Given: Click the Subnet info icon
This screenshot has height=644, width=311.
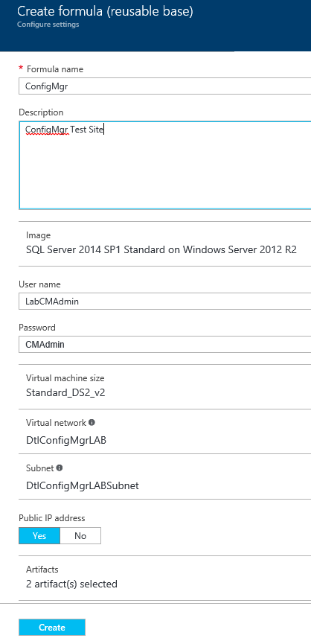Looking at the screenshot, I should click(60, 468).
